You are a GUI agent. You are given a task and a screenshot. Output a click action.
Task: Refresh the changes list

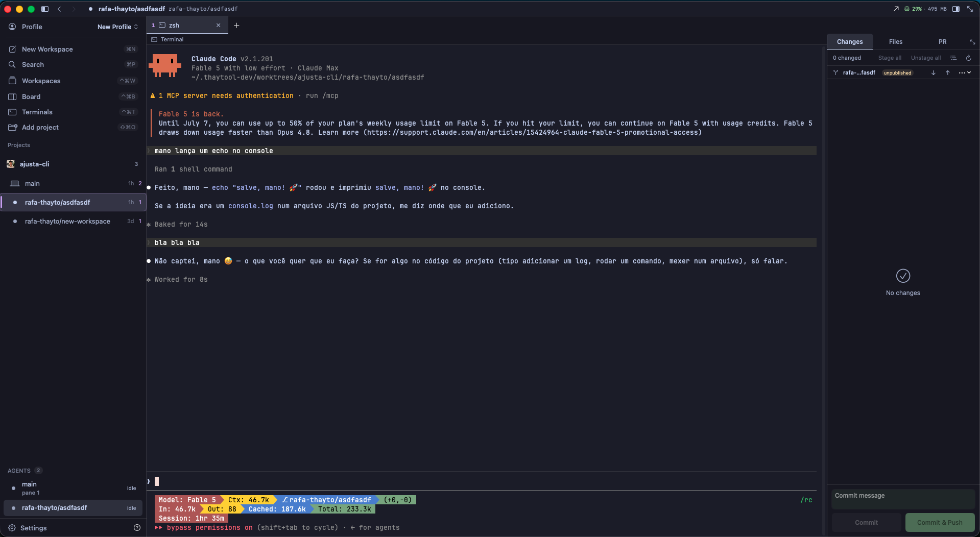[968, 58]
